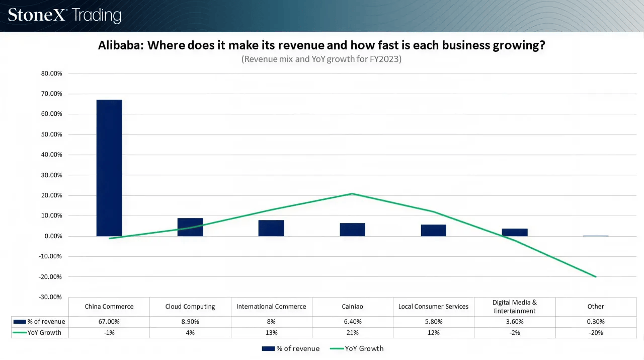
Task: Click the 50.00% y-axis label
Action: (51, 134)
